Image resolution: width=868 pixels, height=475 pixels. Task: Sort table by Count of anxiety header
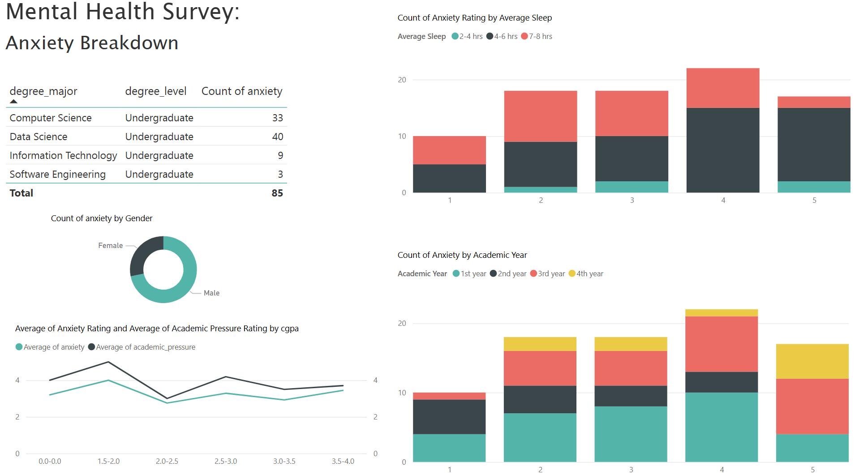[242, 91]
